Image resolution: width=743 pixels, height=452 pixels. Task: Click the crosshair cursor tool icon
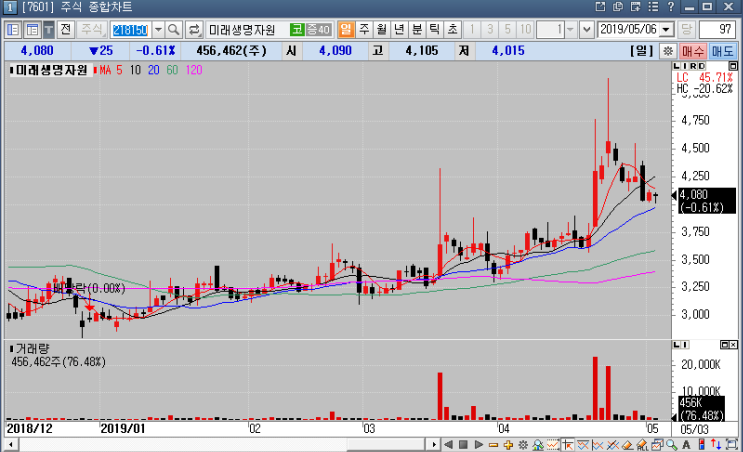(x=567, y=445)
